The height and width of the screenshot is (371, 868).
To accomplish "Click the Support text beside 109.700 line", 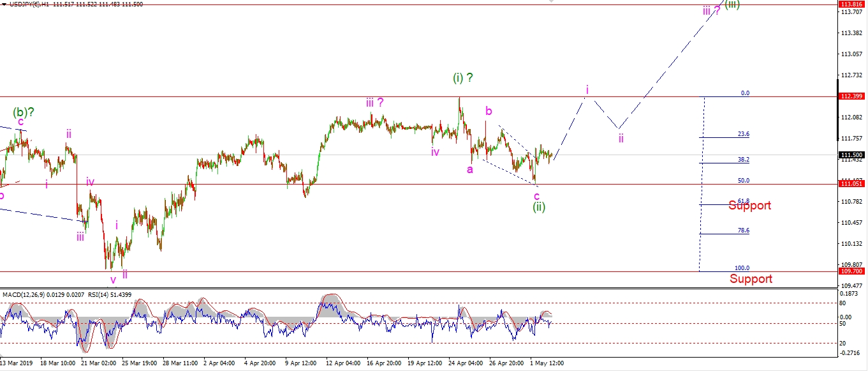I will pyautogui.click(x=751, y=279).
